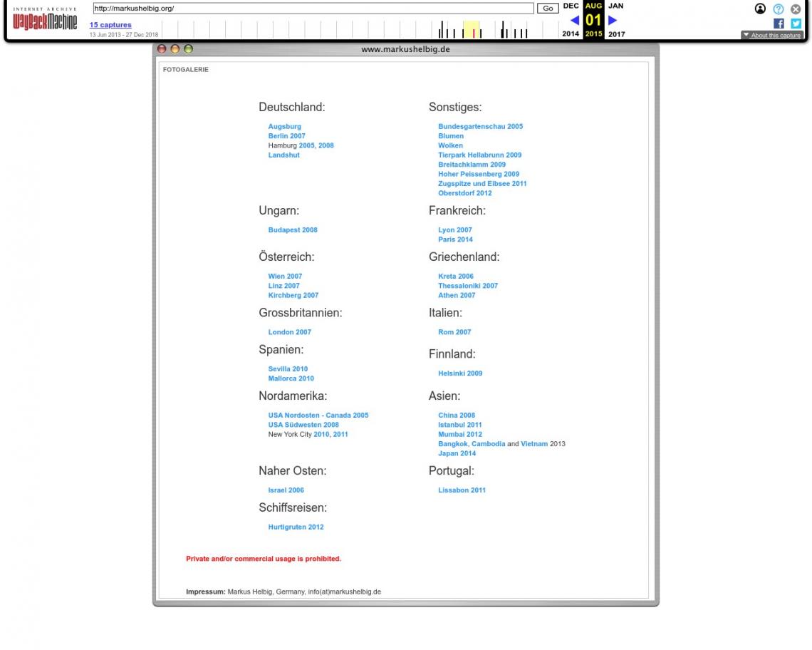Open the Bangkok, Cambodia link
The height and width of the screenshot is (650, 812).
(x=472, y=444)
